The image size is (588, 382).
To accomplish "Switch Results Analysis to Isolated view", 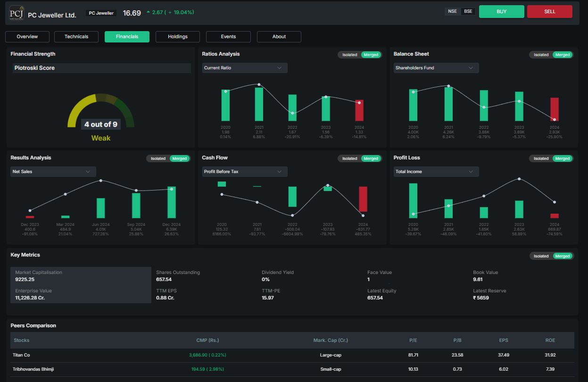I will point(158,158).
